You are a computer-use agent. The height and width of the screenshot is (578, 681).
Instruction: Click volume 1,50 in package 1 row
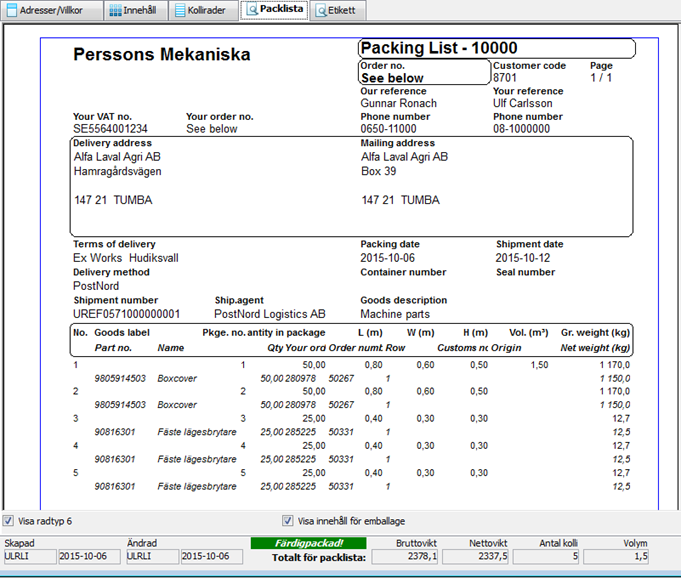point(539,365)
